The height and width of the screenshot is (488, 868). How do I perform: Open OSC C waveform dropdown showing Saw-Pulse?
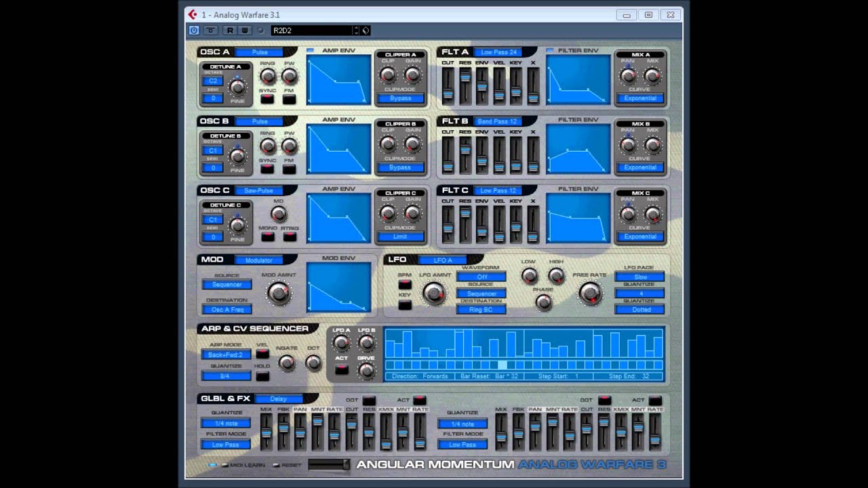point(260,190)
